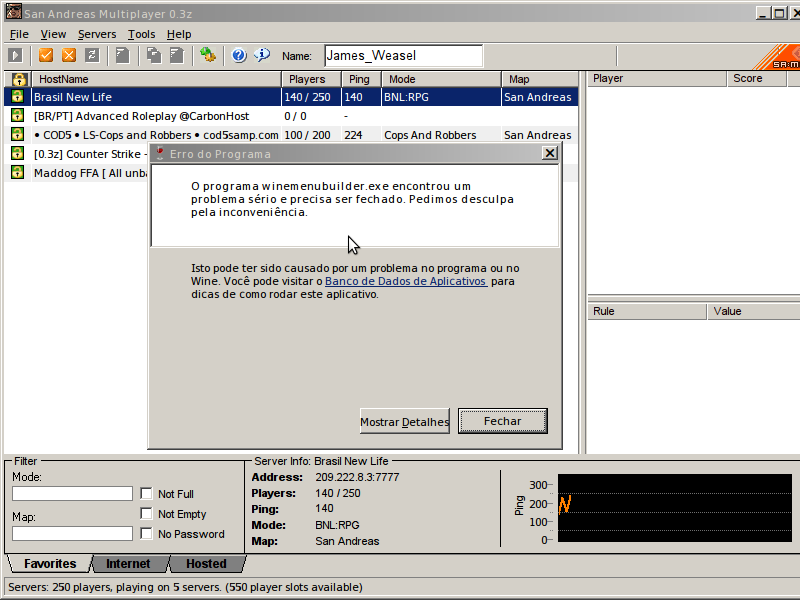Click the orange X Delete Server icon
Screen dimensions: 800x600
click(x=69, y=55)
